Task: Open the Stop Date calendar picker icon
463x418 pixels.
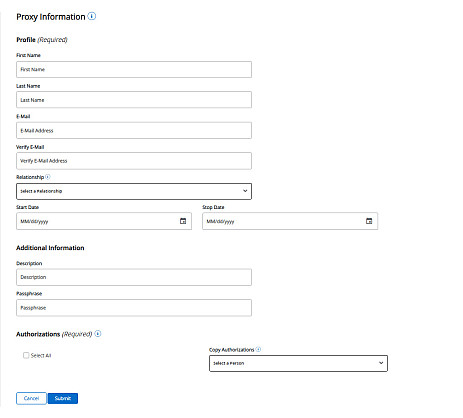Action: [369, 221]
